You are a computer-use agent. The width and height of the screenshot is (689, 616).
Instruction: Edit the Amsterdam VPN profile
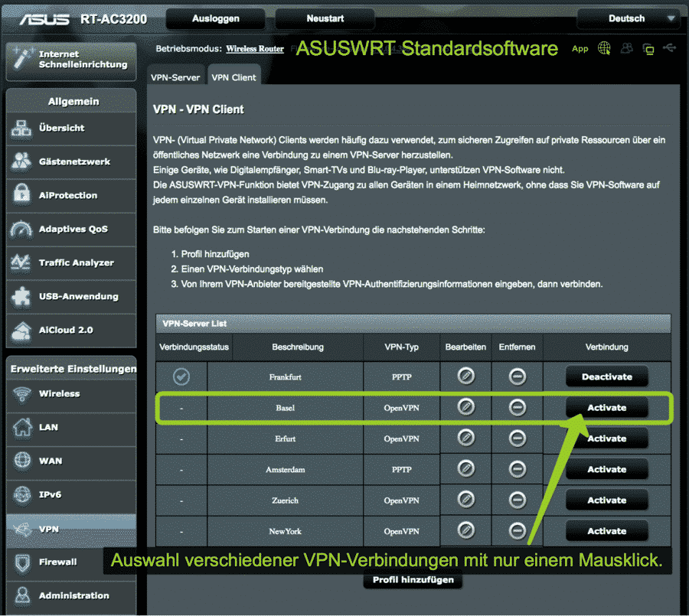point(465,468)
